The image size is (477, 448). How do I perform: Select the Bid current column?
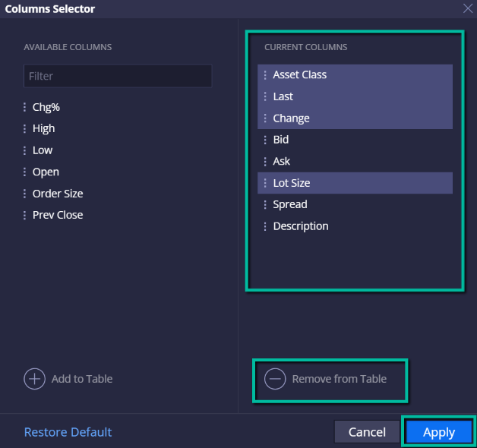click(x=355, y=140)
